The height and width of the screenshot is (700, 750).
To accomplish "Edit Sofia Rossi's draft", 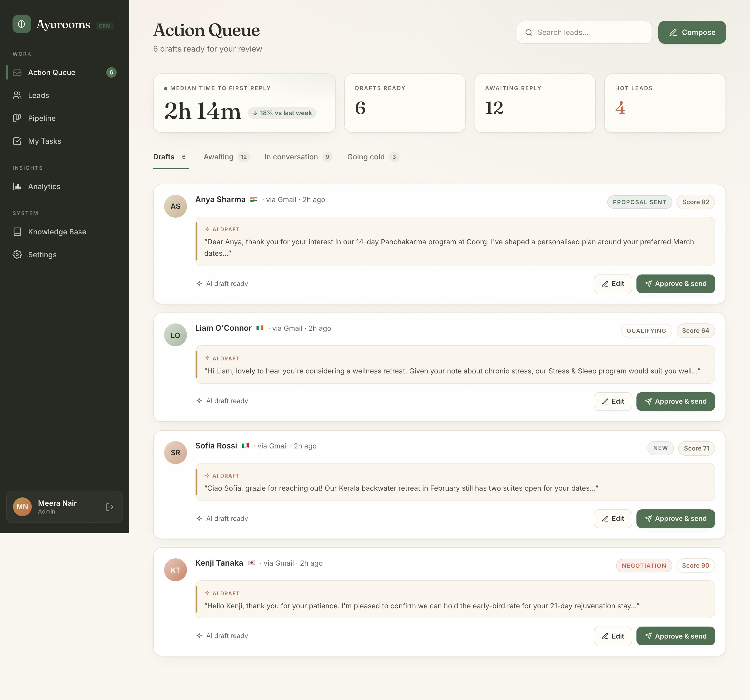I will (x=613, y=518).
